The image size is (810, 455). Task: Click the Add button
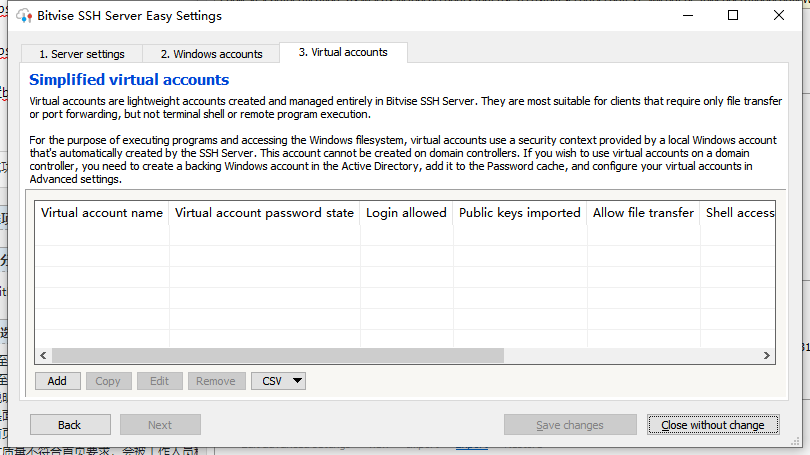coord(57,381)
